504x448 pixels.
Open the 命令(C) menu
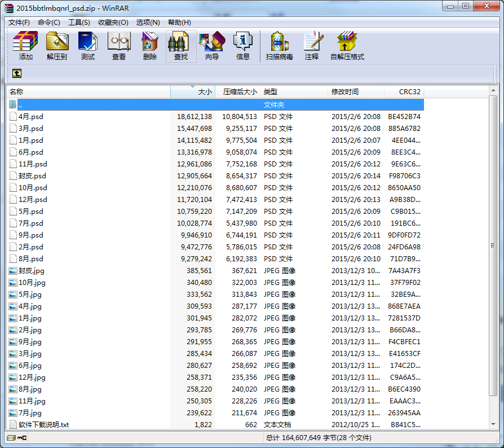(49, 23)
